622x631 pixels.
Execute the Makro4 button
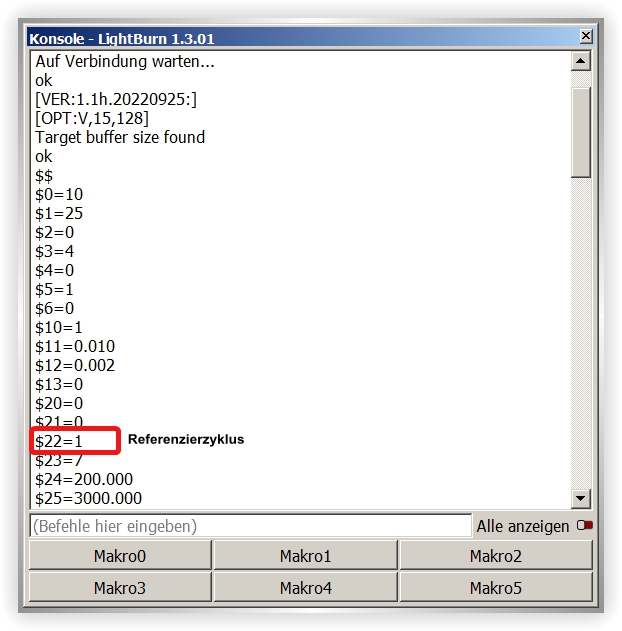[x=306, y=588]
